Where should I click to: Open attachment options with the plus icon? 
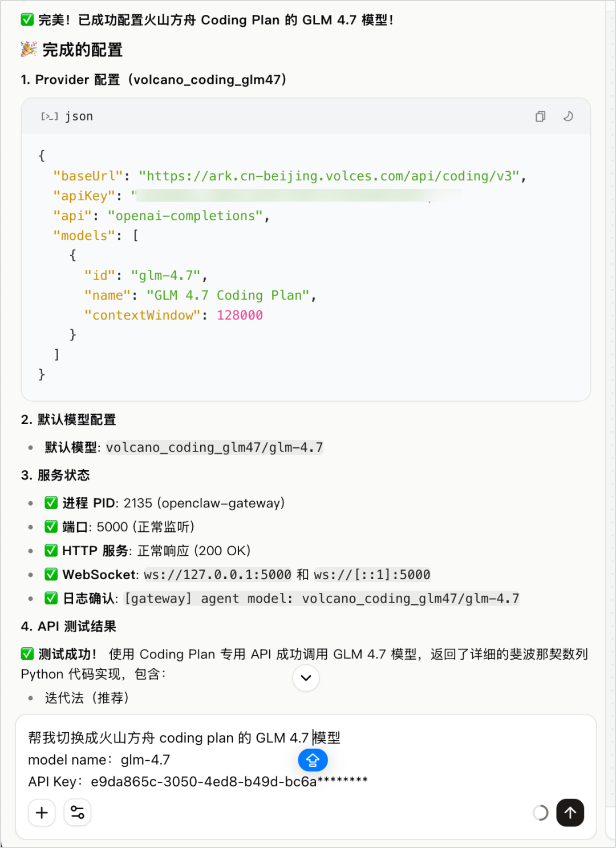[x=42, y=813]
